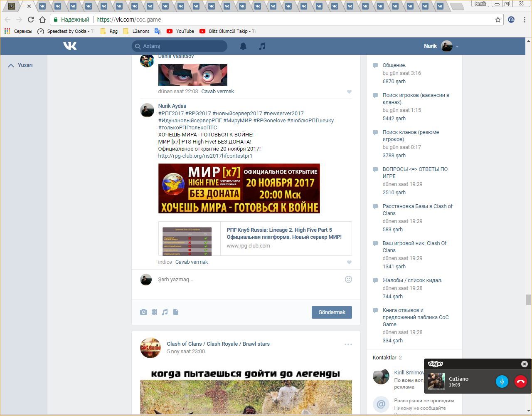Attach audio with the music note icon
The width and height of the screenshot is (532, 416).
(x=165, y=312)
